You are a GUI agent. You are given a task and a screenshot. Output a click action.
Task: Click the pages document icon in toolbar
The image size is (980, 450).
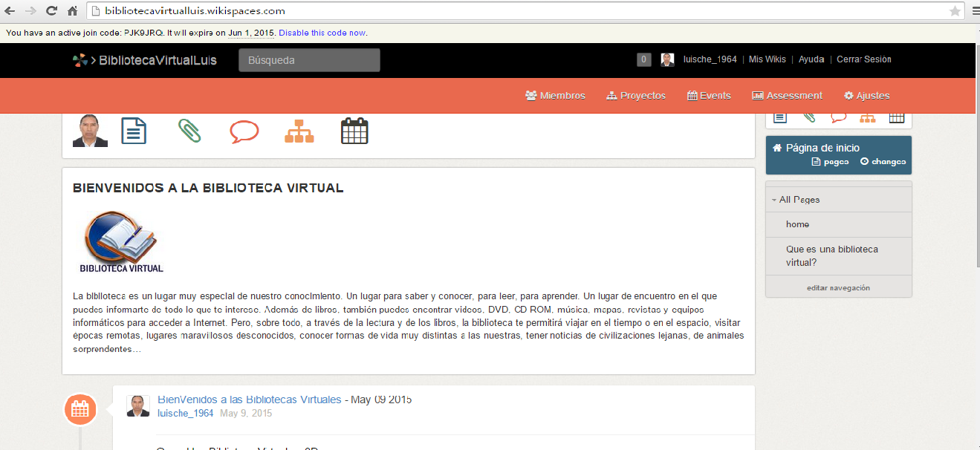pos(134,131)
